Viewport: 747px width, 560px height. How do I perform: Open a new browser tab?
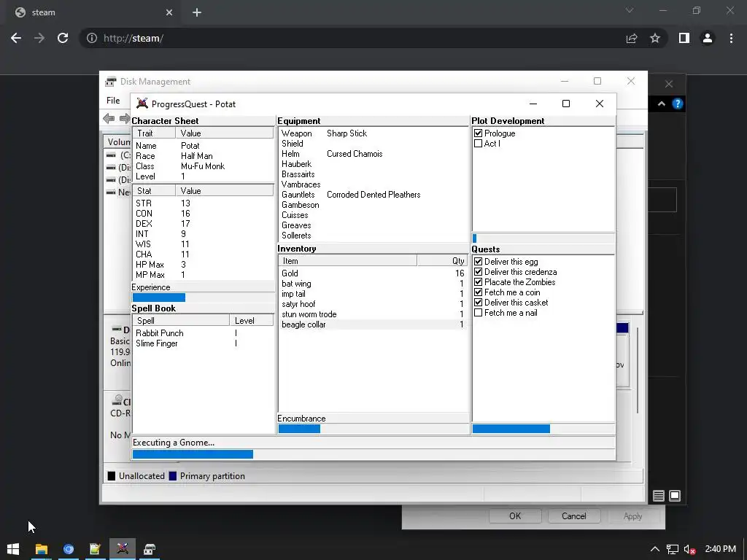tap(197, 12)
